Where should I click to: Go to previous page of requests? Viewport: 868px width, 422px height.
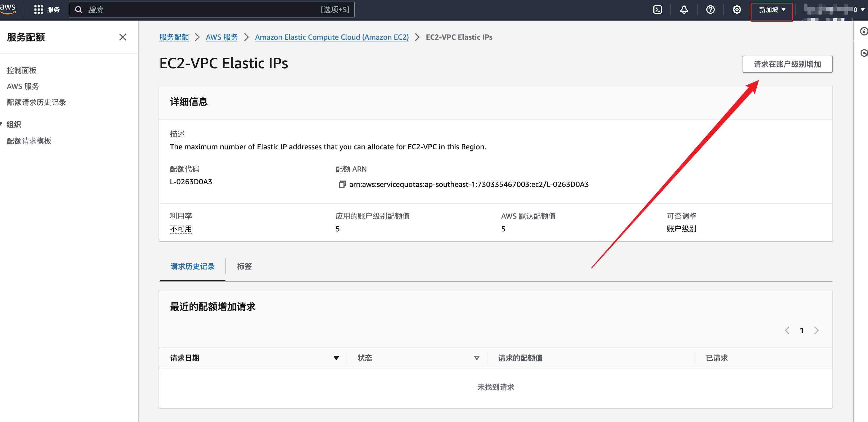click(x=787, y=330)
